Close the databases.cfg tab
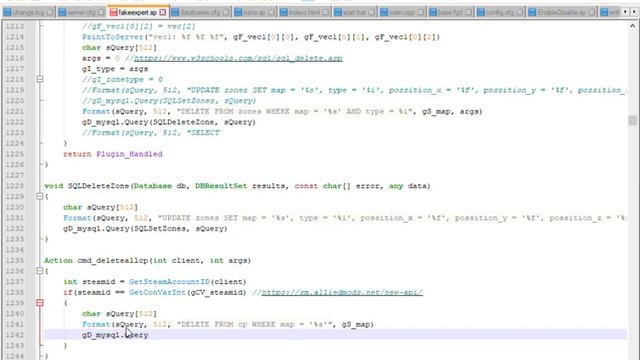The width and height of the screenshot is (640, 360). (226, 13)
